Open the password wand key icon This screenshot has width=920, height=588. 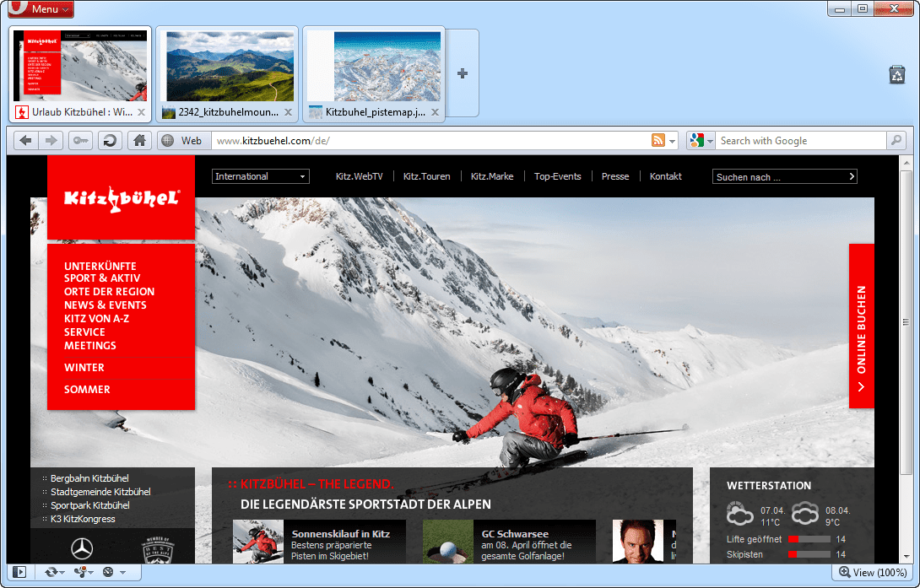(81, 141)
